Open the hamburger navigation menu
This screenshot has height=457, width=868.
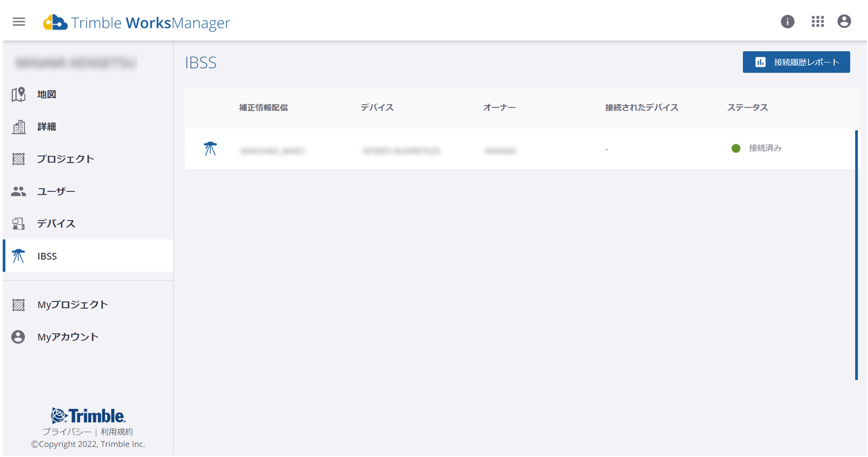pos(19,22)
